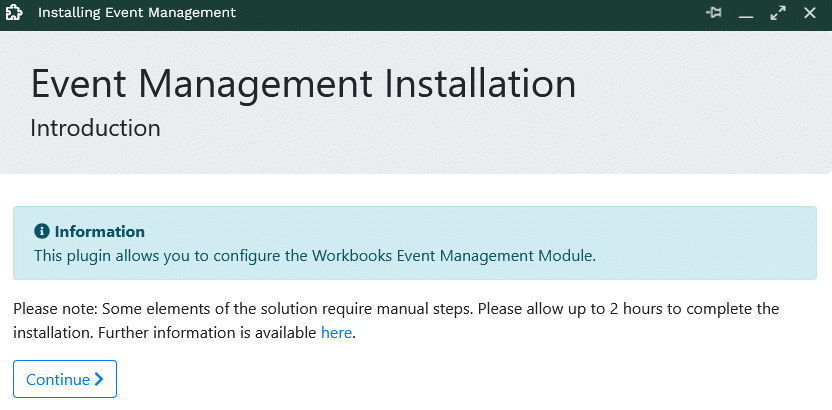Click the Information circle icon in the alert
Screen dimensions: 832x410
click(x=42, y=231)
